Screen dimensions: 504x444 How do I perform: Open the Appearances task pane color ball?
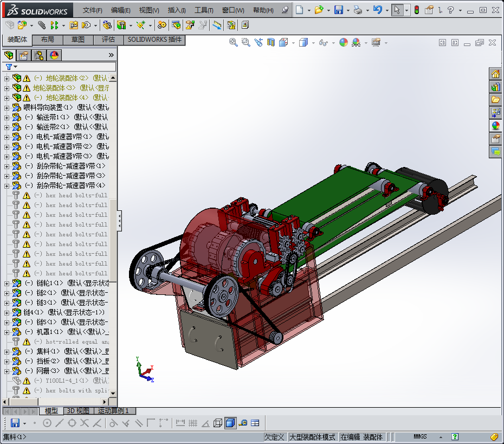click(x=495, y=125)
